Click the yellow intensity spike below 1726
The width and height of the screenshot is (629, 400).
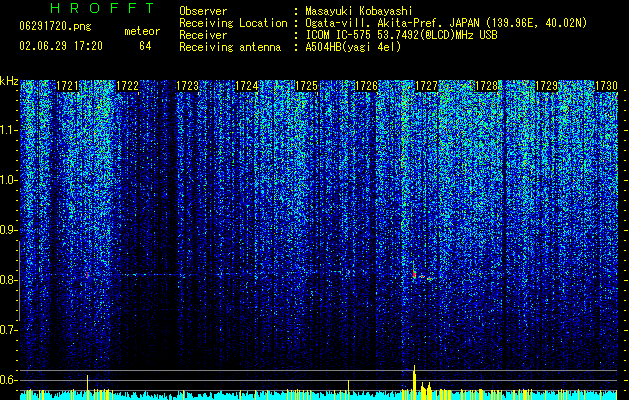click(x=348, y=390)
